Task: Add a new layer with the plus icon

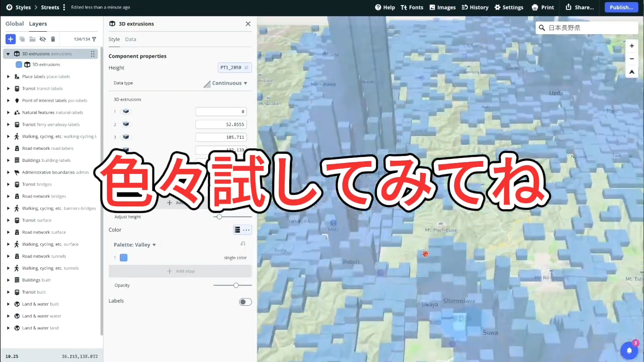Action: coord(11,39)
